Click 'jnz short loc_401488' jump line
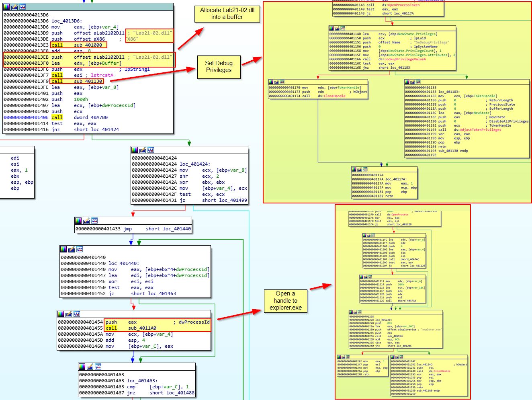The image size is (532, 400). pyautogui.click(x=161, y=393)
